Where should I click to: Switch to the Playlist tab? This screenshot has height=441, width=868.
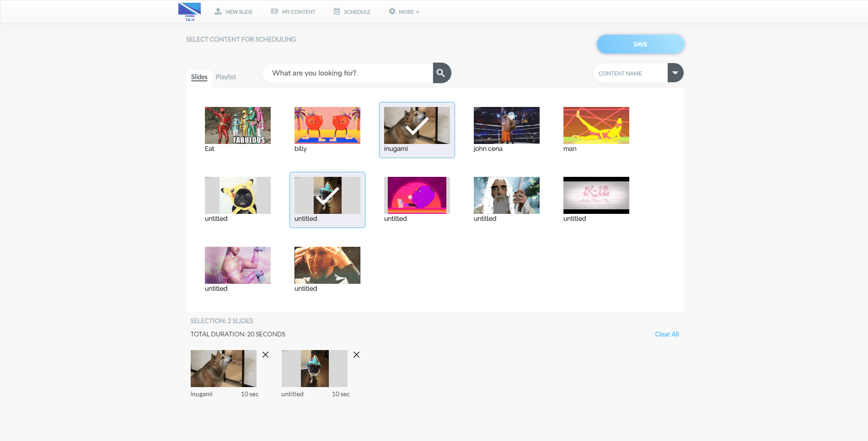click(225, 77)
